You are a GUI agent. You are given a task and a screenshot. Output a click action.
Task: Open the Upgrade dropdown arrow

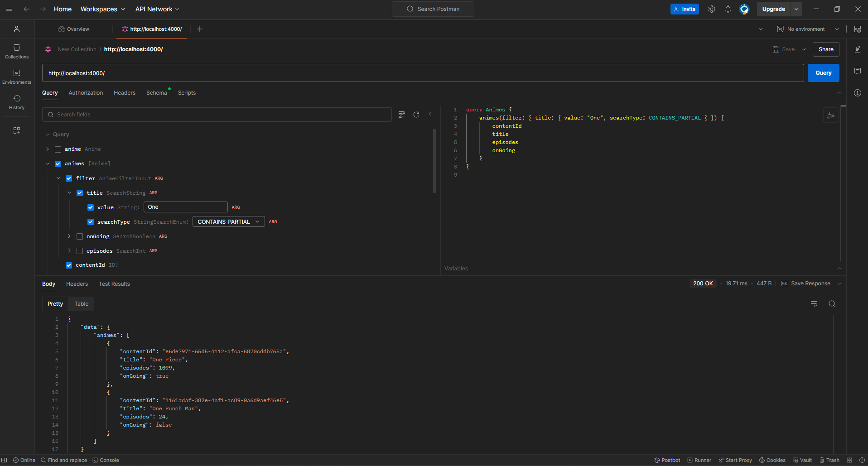[796, 9]
